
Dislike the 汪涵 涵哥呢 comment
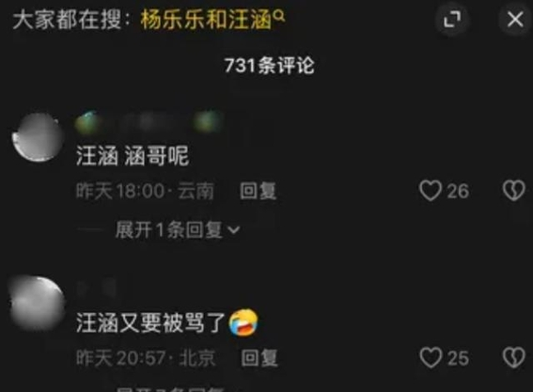[513, 191]
